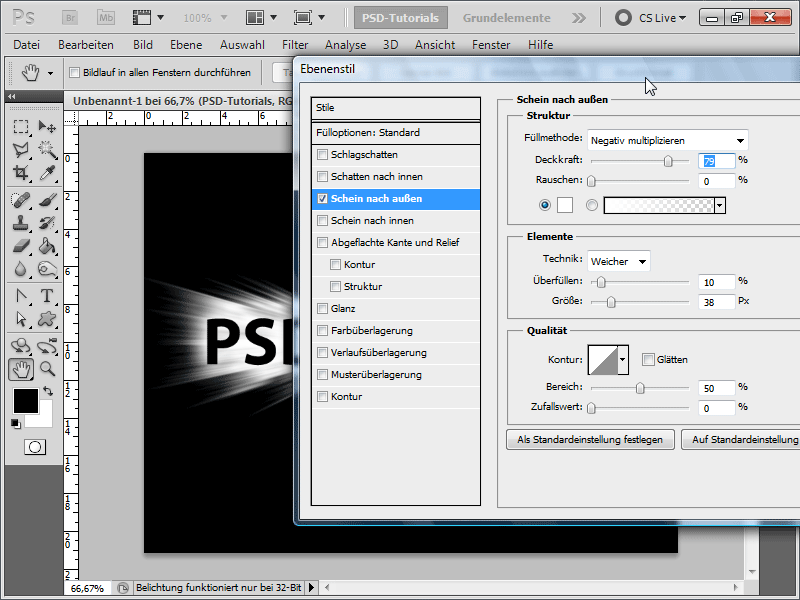
Task: Open the CS Live dropdown
Action: (662, 18)
